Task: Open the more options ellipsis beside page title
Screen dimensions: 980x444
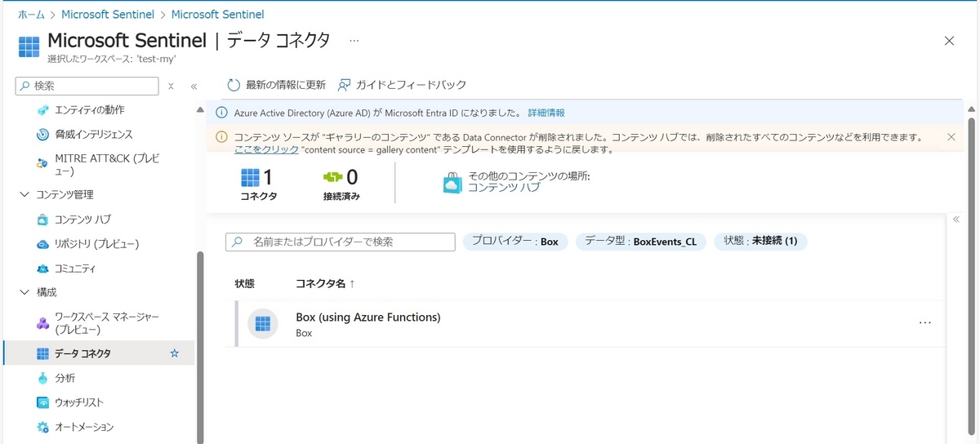Action: (x=354, y=40)
